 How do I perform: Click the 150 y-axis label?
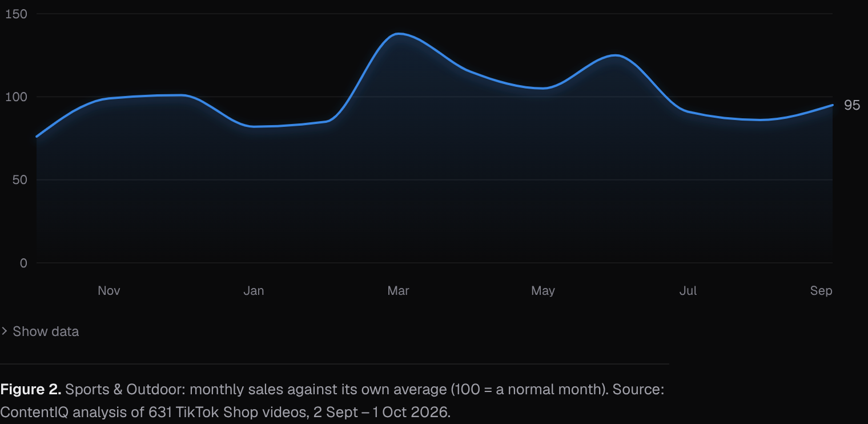pos(16,14)
